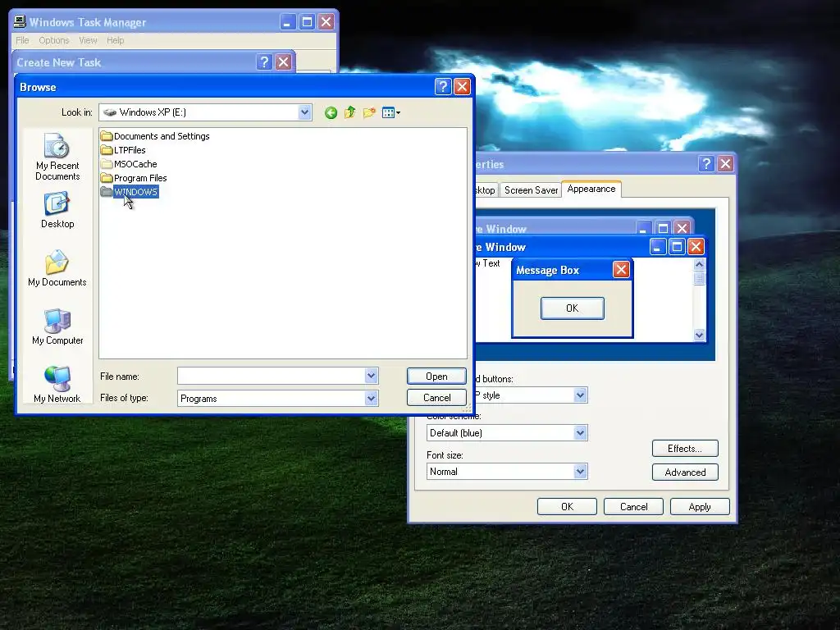This screenshot has height=630, width=840.
Task: Click the Advanced button
Action: pyautogui.click(x=685, y=472)
